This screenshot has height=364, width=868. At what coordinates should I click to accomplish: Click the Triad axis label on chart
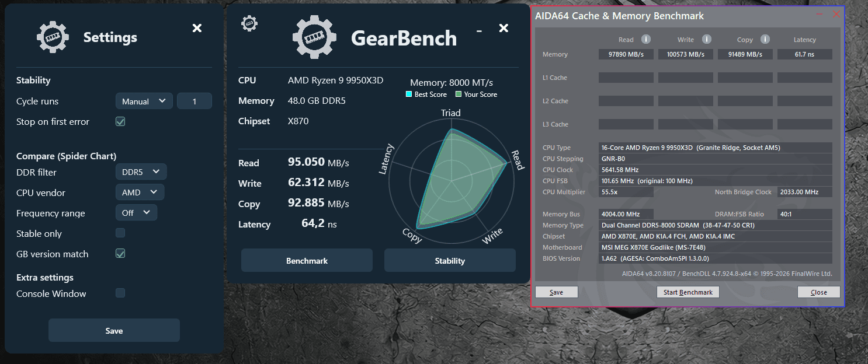[x=450, y=113]
